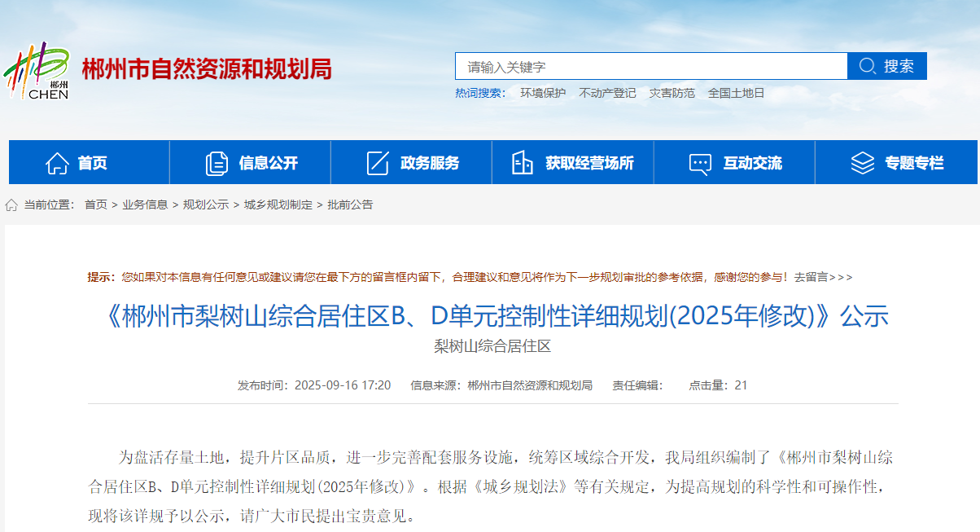Go to 规划公示 in the breadcrumb

(x=206, y=205)
